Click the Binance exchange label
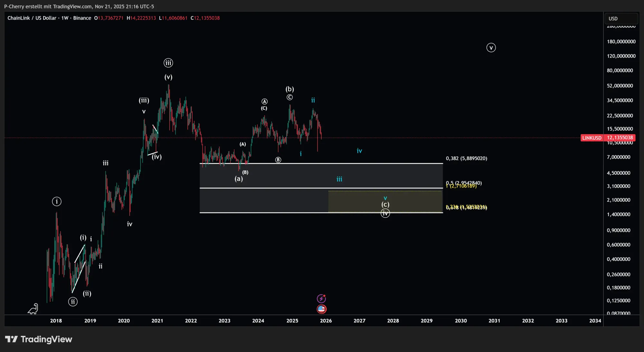Image resolution: width=644 pixels, height=352 pixels. coord(82,18)
